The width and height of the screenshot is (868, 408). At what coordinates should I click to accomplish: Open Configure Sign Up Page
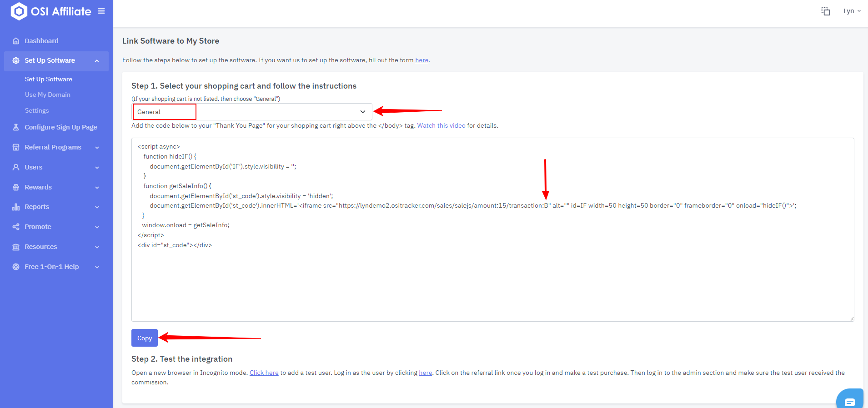61,127
